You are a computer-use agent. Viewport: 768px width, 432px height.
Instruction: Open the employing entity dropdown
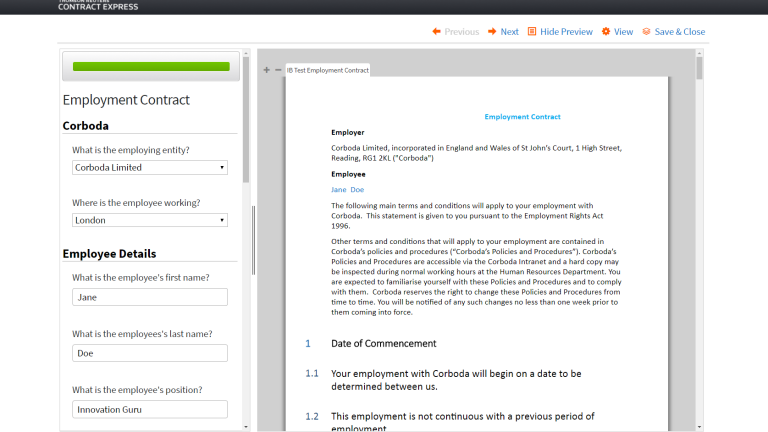pos(150,168)
